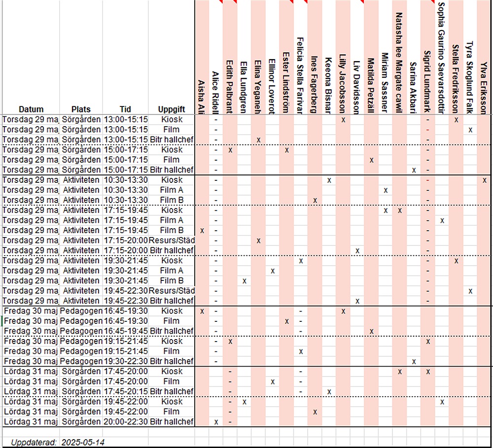The height and width of the screenshot is (448, 493).
Task: Select Bitr hallchef cell in Torsdag 13:00-15:15 row
Action: coord(172,139)
